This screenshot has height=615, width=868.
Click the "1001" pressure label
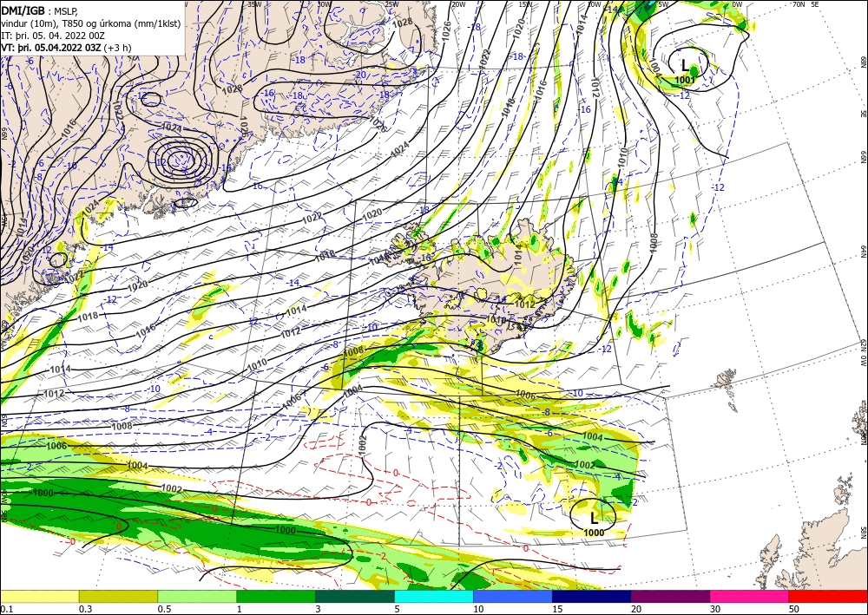click(x=685, y=80)
